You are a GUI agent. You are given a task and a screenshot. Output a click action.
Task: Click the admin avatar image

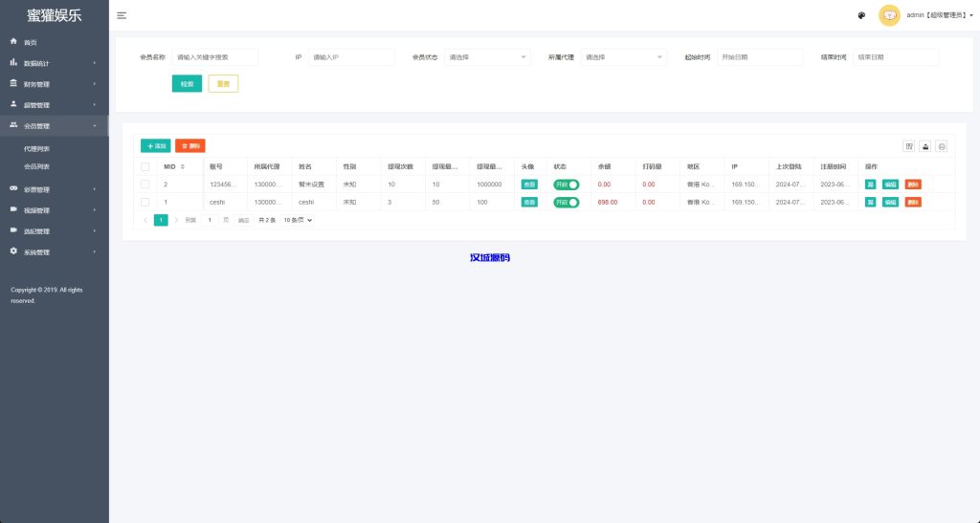[x=889, y=15]
